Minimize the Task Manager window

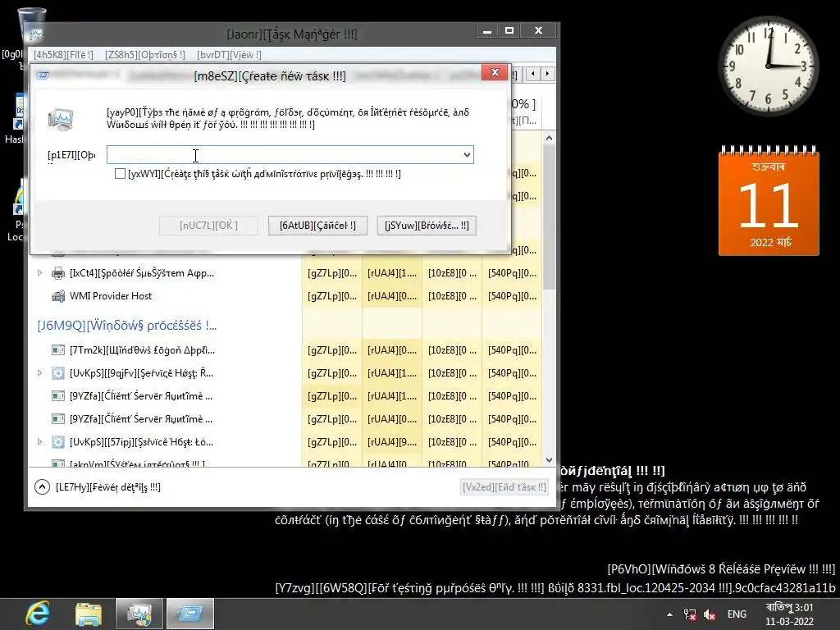click(x=487, y=31)
